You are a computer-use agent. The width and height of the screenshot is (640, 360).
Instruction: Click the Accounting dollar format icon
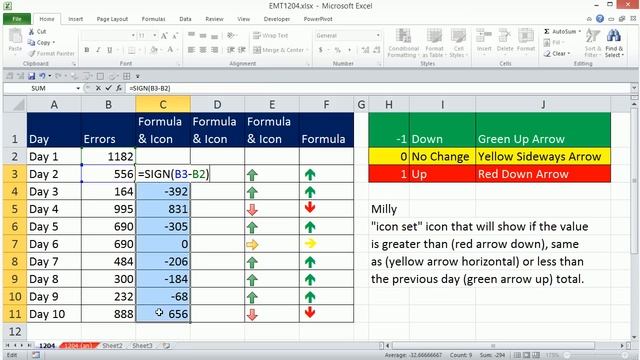[321, 50]
